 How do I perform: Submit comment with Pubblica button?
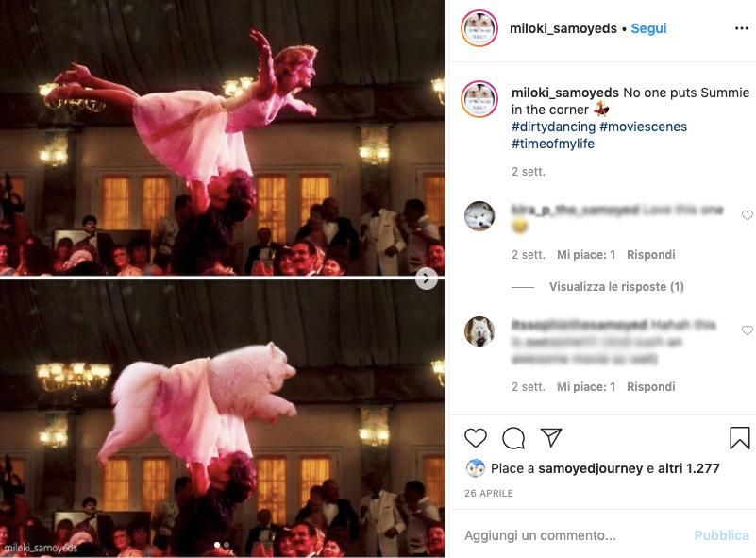point(721,535)
